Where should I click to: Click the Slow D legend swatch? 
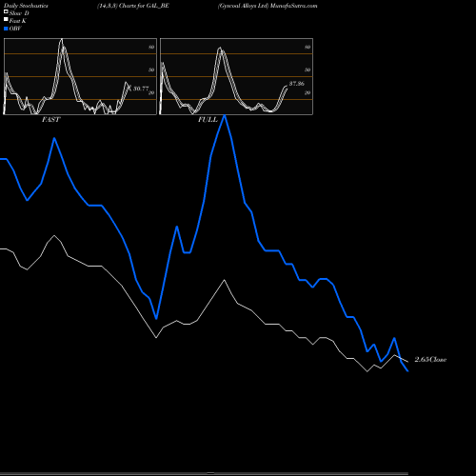pos(6,11)
